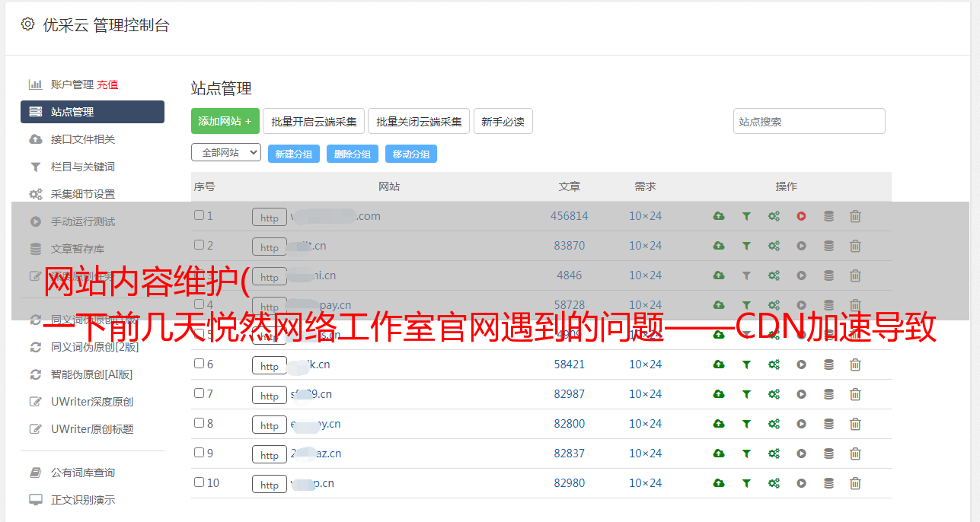The height and width of the screenshot is (522, 980).
Task: Click the cloud upload icon in row 6
Action: coord(719,364)
